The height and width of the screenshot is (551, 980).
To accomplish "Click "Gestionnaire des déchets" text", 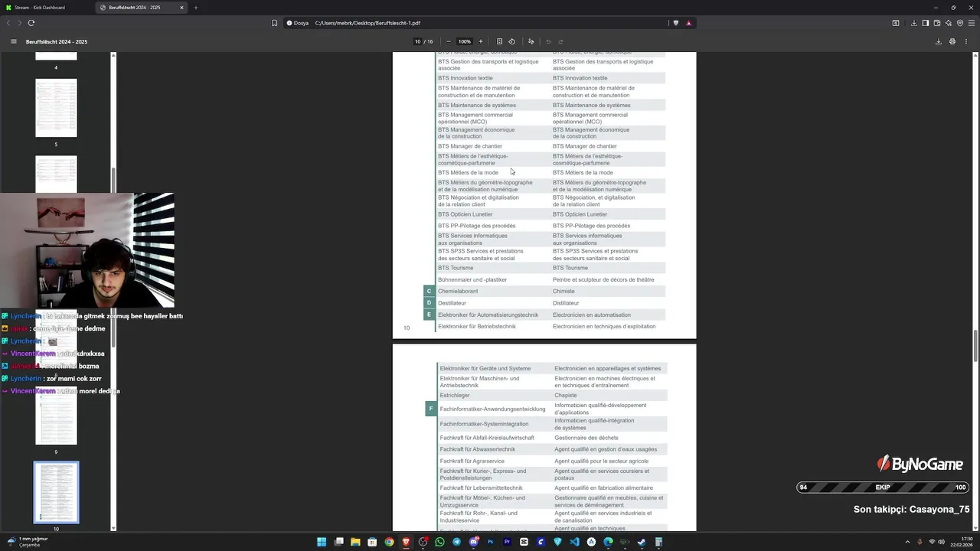I will pyautogui.click(x=586, y=438).
